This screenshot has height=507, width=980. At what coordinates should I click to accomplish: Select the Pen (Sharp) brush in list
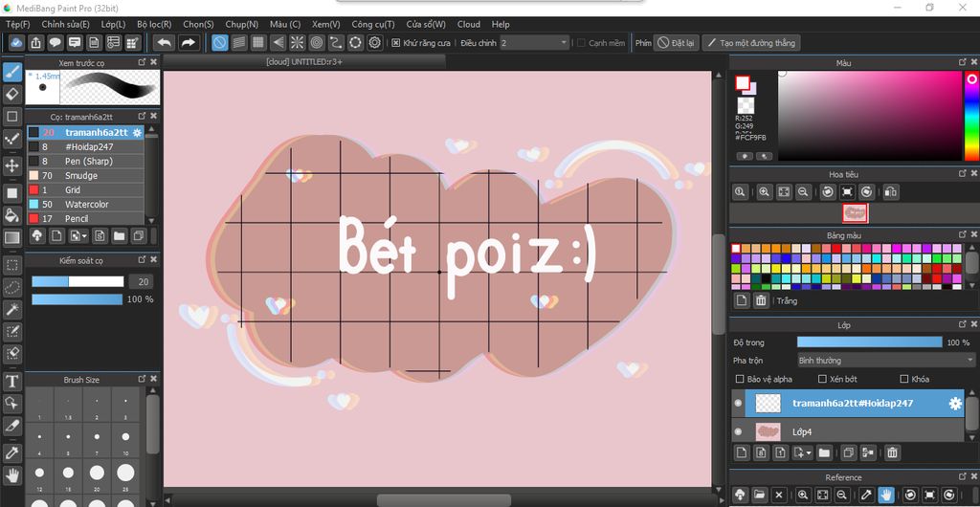click(85, 161)
